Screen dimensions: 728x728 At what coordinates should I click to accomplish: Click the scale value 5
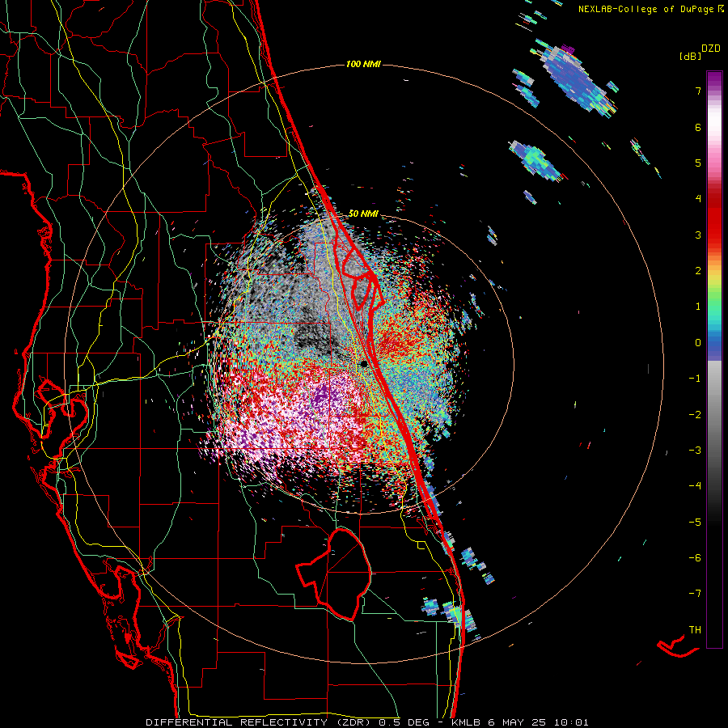click(x=698, y=163)
